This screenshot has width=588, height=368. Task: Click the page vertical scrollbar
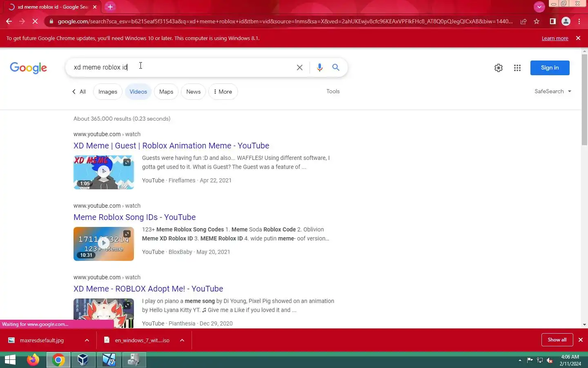pyautogui.click(x=584, y=99)
